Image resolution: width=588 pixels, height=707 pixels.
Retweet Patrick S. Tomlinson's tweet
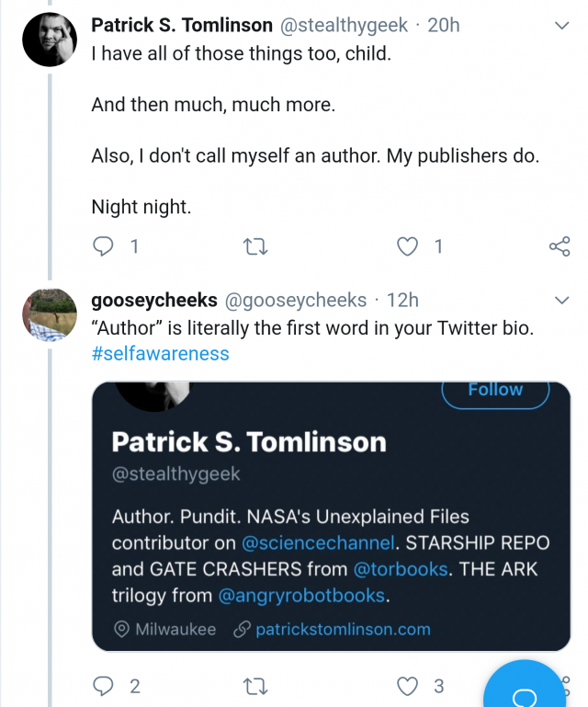tap(255, 247)
